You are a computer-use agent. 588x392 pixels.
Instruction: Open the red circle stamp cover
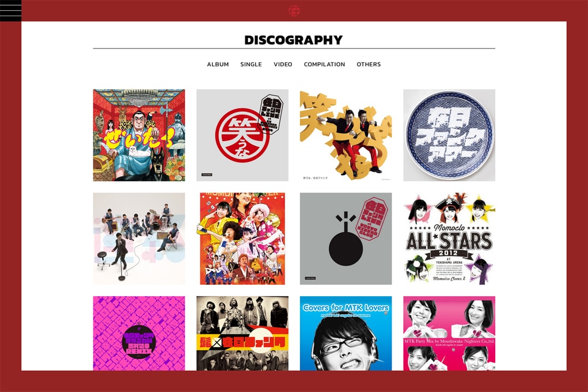(x=242, y=135)
